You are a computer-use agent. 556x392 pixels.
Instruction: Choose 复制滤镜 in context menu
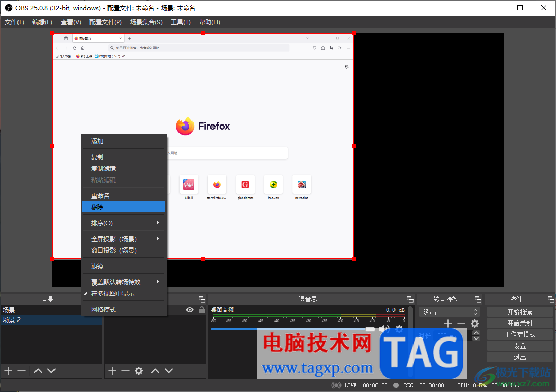pyautogui.click(x=123, y=169)
